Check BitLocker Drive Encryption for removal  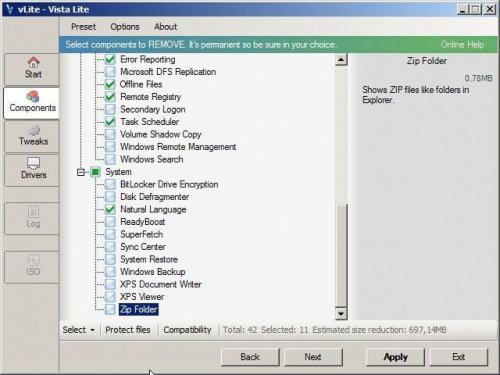click(x=110, y=184)
